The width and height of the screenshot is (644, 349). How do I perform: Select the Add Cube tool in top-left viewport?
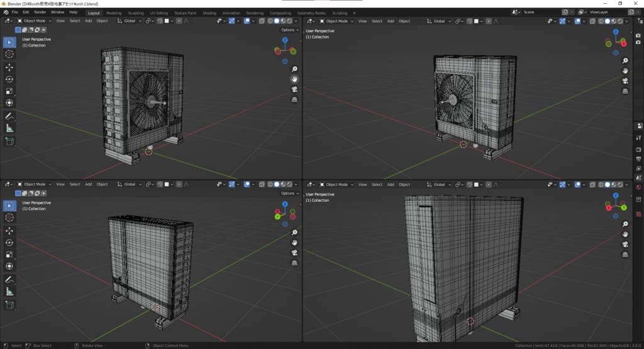click(x=9, y=141)
